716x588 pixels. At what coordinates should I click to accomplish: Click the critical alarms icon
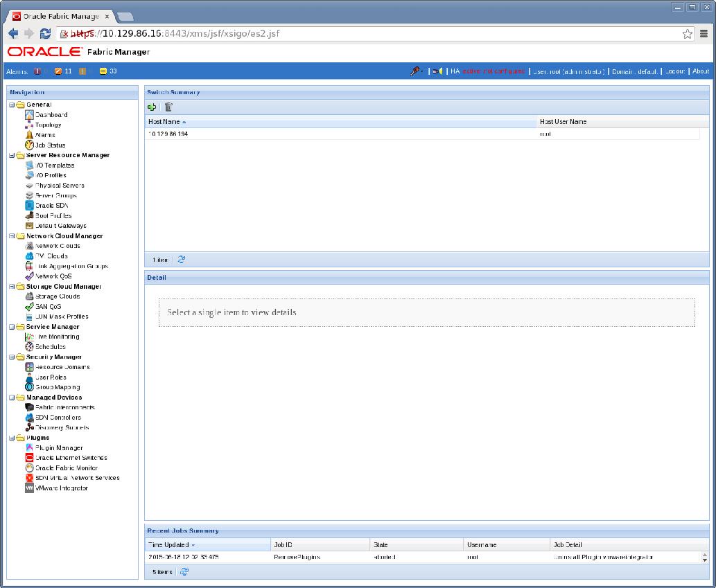tap(37, 71)
